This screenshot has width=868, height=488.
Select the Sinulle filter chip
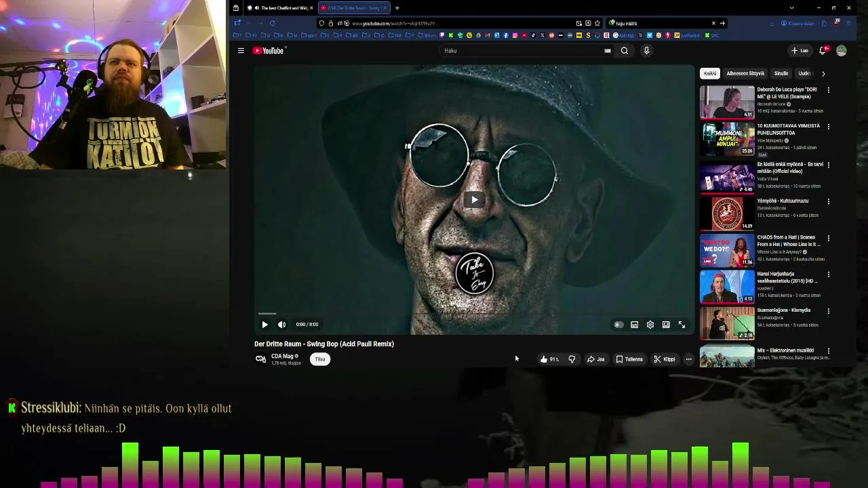pos(781,73)
